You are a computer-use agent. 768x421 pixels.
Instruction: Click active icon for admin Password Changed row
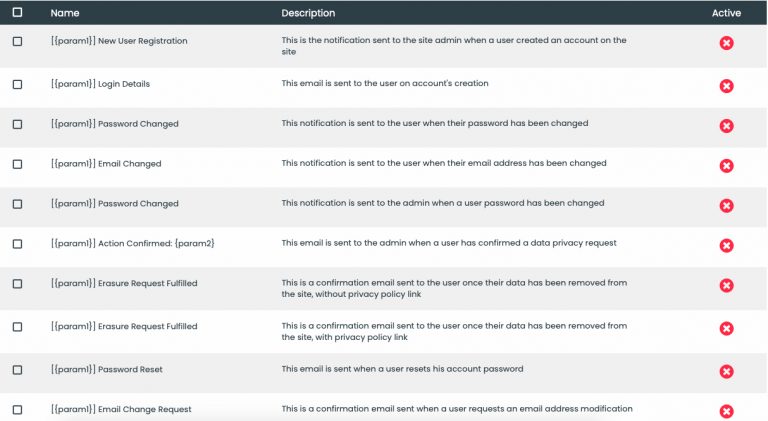(726, 206)
